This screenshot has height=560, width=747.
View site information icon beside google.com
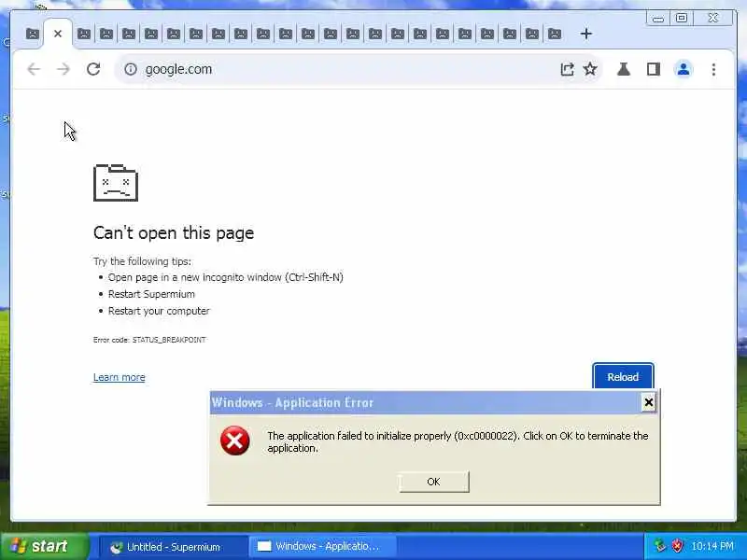(131, 69)
